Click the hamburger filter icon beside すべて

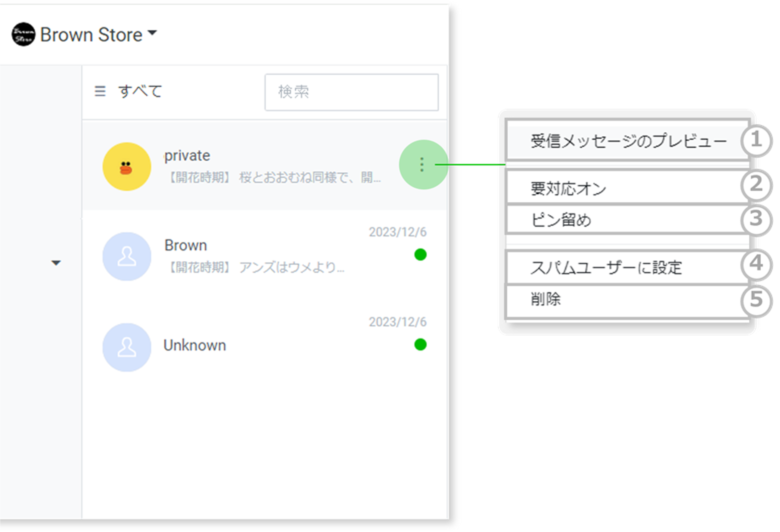100,91
